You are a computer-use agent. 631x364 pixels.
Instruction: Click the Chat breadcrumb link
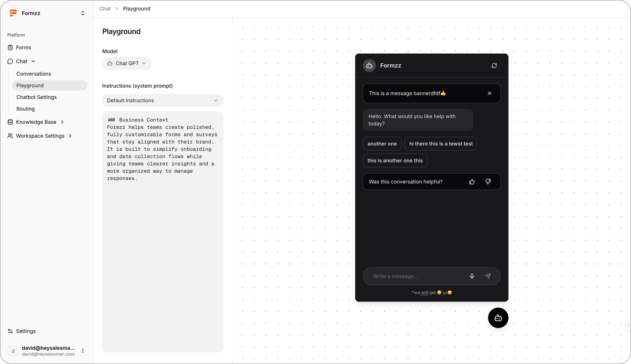click(105, 9)
